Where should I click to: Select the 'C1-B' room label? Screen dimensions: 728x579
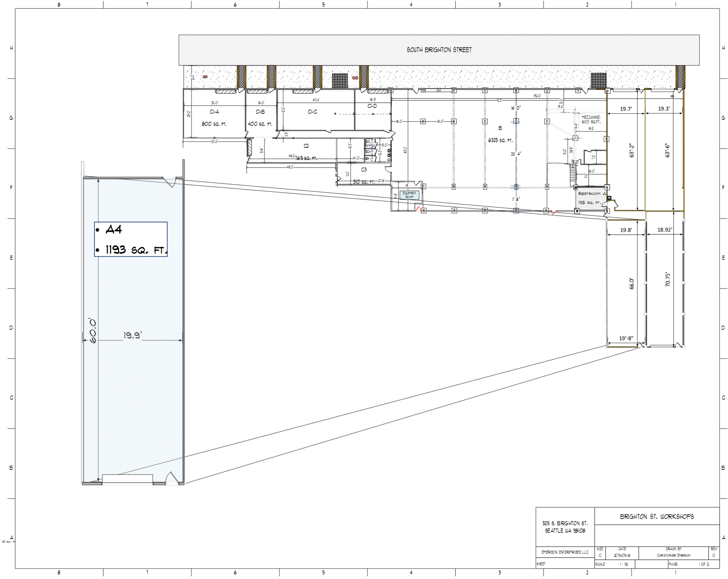(x=260, y=112)
